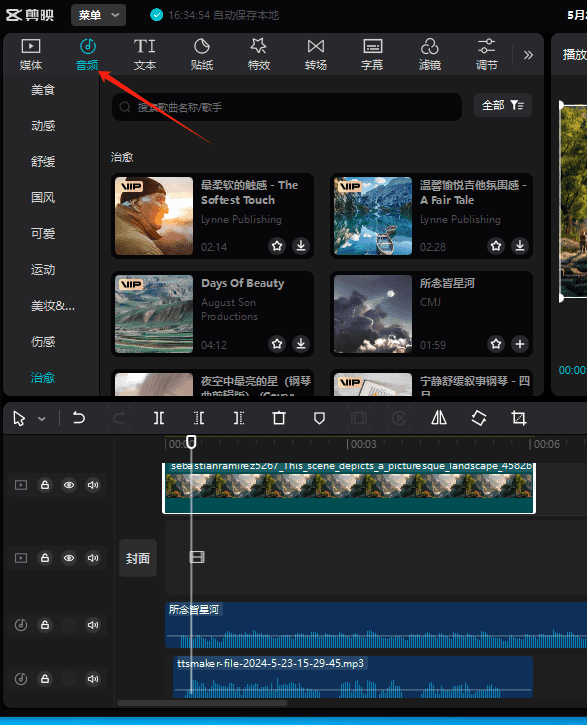Open the 特效 effects tab
The width and height of the screenshot is (587, 725).
pos(259,55)
